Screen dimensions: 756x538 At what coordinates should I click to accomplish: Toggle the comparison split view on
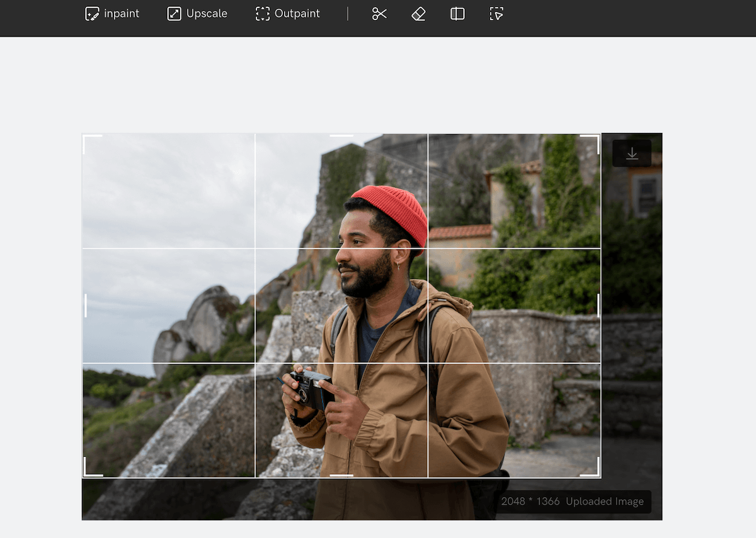pyautogui.click(x=457, y=13)
